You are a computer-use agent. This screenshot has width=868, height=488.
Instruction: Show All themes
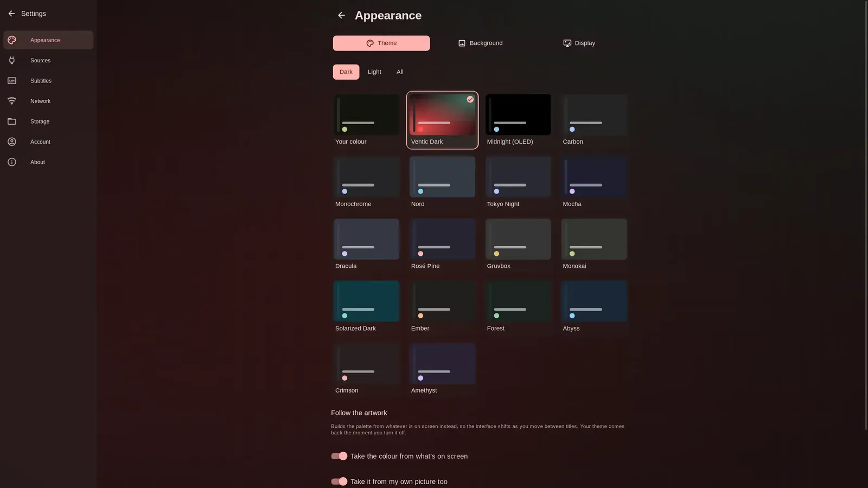(400, 72)
